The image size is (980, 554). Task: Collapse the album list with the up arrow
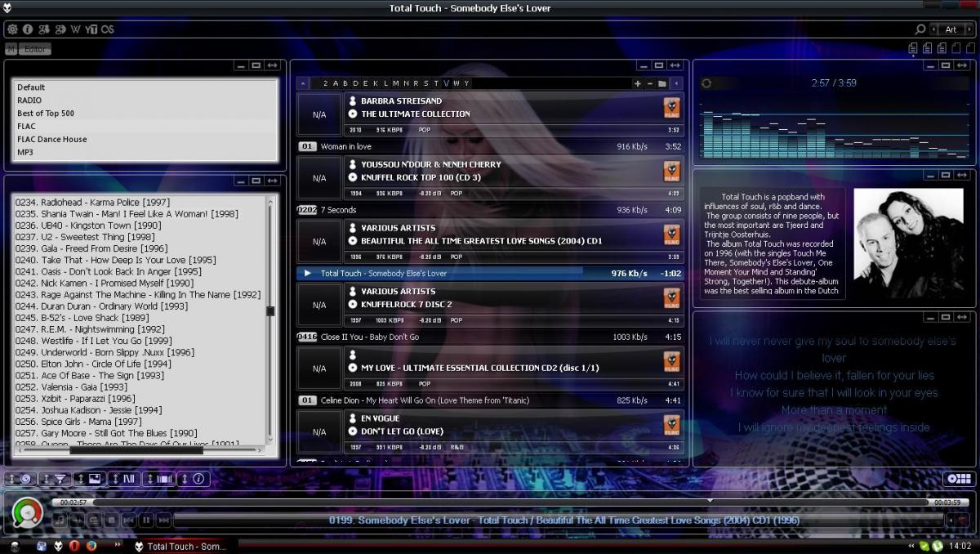[x=303, y=83]
